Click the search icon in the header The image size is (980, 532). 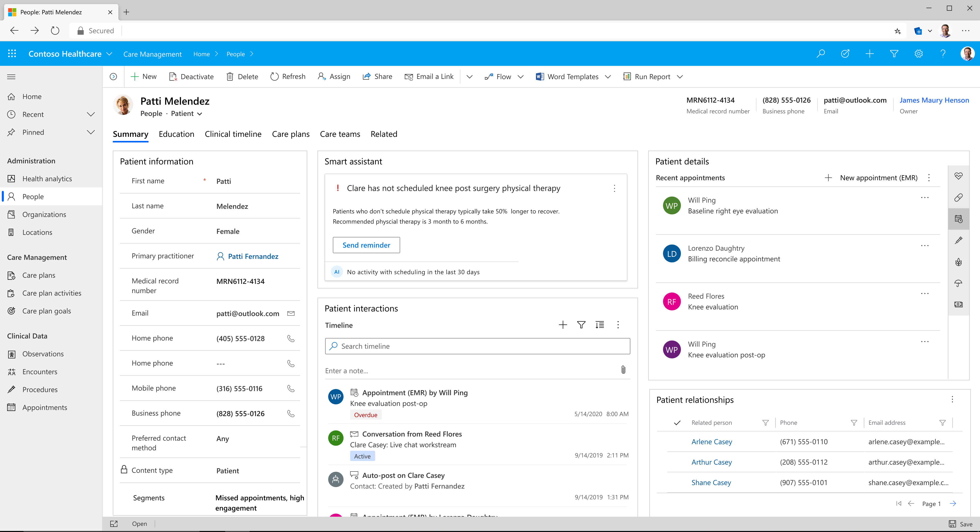click(x=820, y=54)
